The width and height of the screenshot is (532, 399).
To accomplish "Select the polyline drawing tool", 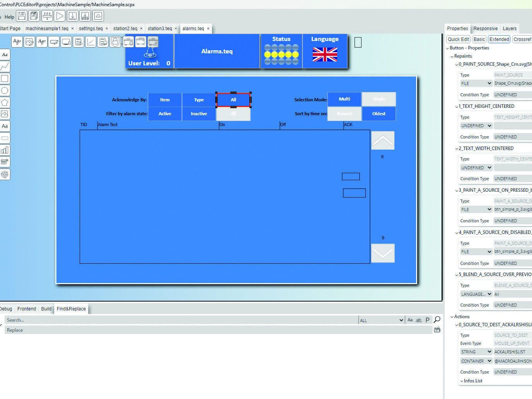I will point(5,66).
